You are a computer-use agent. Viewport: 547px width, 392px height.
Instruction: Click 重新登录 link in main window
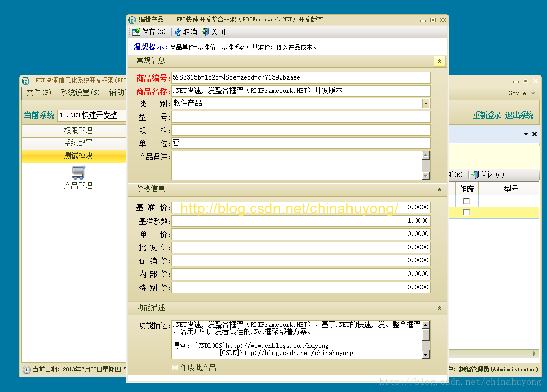point(487,115)
